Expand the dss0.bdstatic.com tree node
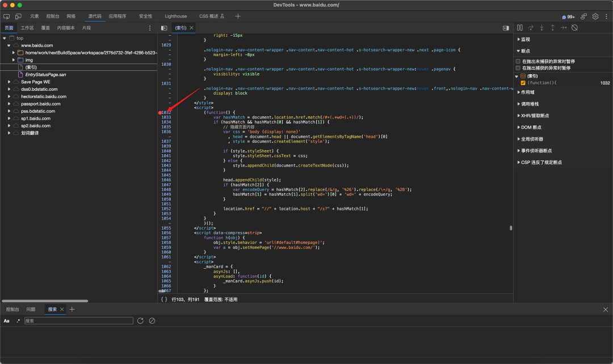 [x=10, y=89]
